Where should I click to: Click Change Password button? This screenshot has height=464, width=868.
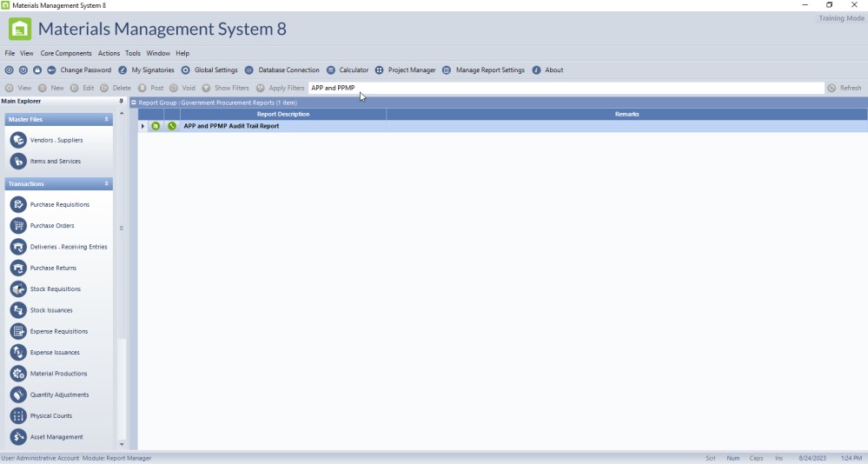(79, 70)
